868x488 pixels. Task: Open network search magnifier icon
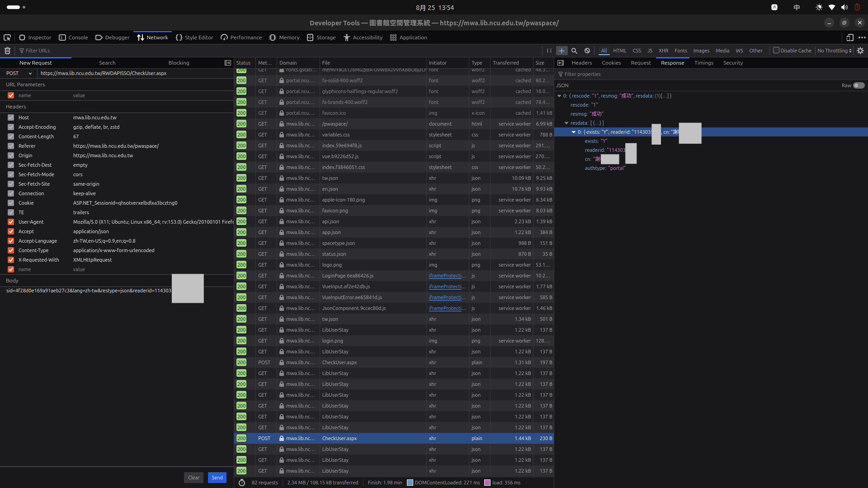574,51
